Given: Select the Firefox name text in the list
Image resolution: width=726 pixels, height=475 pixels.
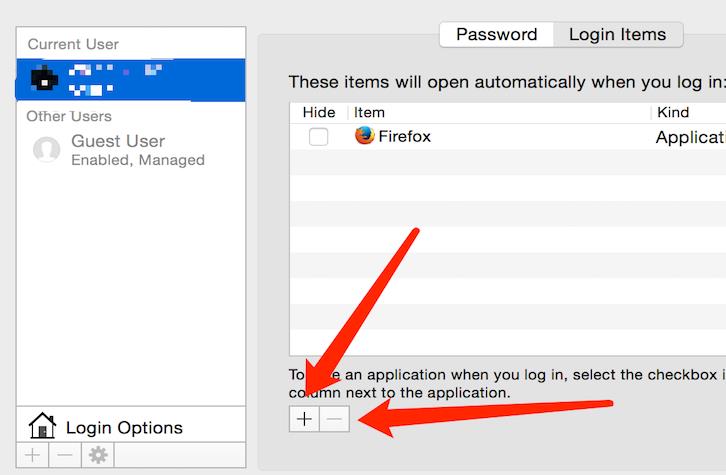Looking at the screenshot, I should pyautogui.click(x=404, y=136).
